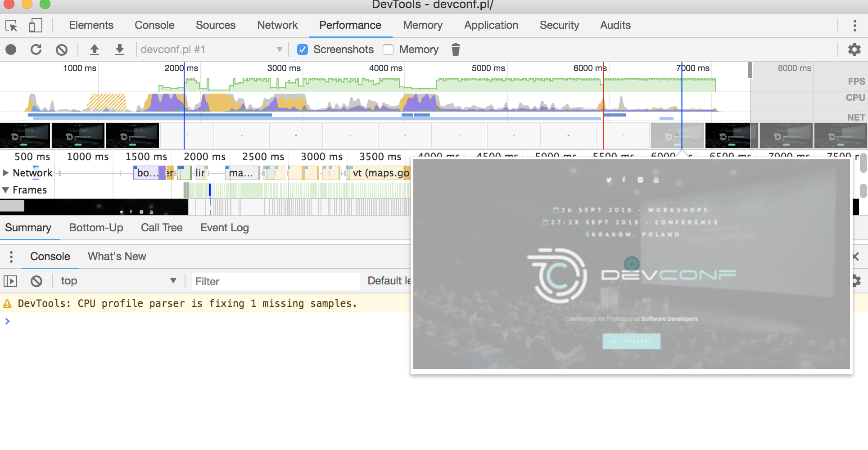Viewport: 868px width, 450px height.
Task: Toggle device toolbar icon
Action: click(x=36, y=26)
